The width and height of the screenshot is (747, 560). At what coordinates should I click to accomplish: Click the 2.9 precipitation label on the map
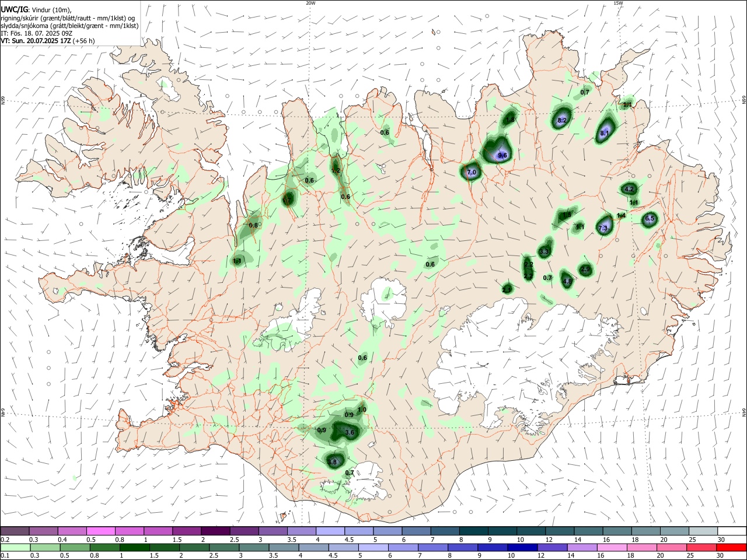click(586, 269)
